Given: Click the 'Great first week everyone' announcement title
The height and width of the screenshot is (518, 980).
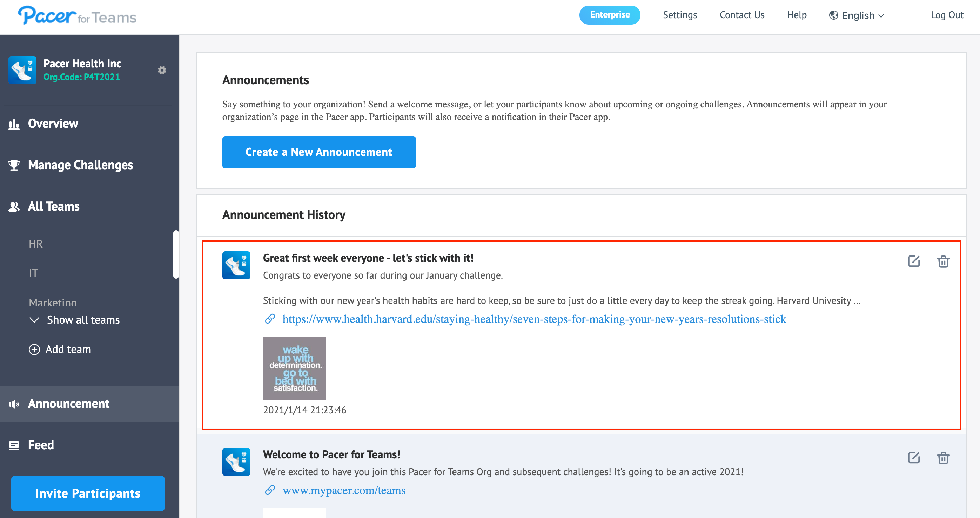Looking at the screenshot, I should pos(368,258).
